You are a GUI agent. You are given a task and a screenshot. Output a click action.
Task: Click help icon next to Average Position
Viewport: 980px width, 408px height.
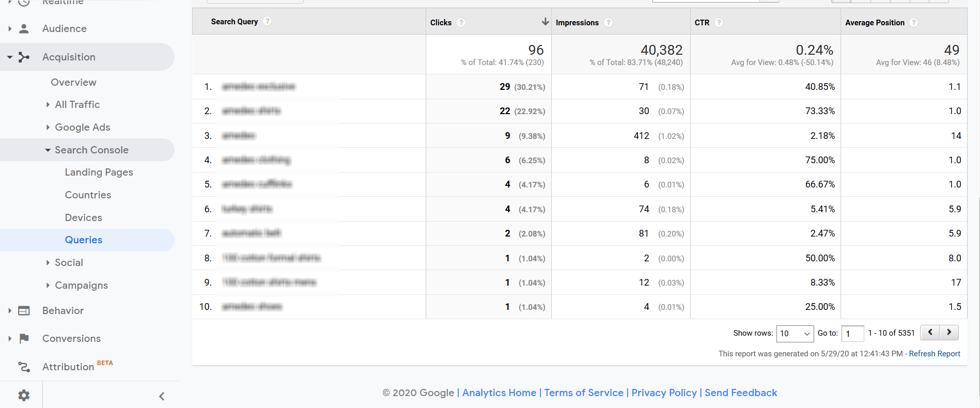click(913, 22)
